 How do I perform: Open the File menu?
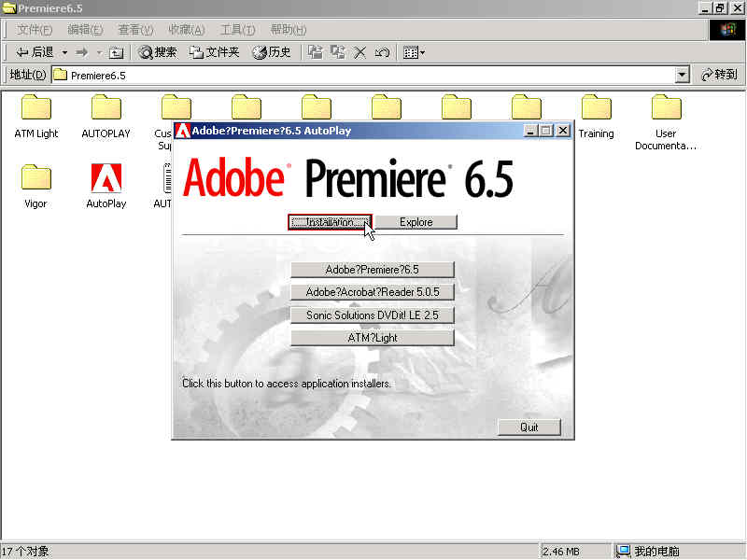(34, 30)
